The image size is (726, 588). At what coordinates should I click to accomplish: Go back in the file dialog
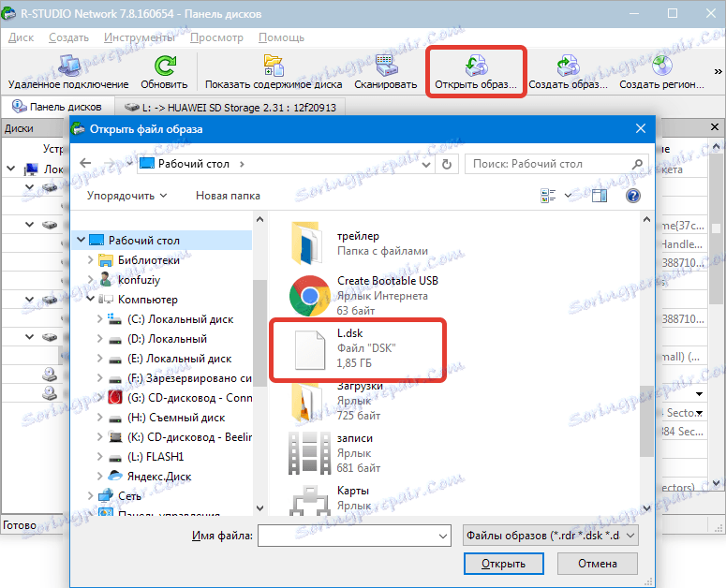tap(85, 163)
